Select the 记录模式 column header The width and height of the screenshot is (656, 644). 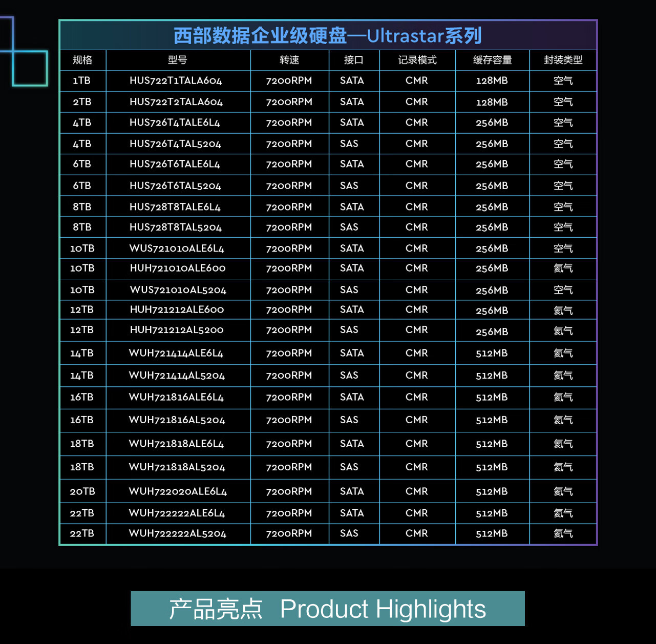pyautogui.click(x=417, y=60)
